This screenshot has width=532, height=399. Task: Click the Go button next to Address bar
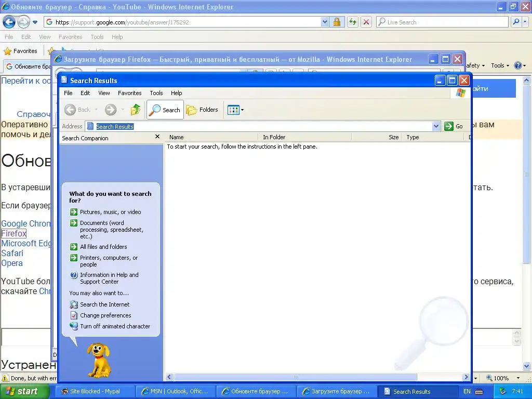pos(454,126)
